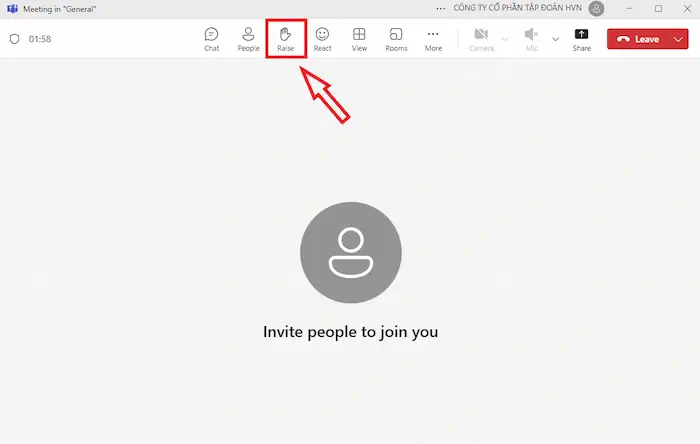The height and width of the screenshot is (444, 700).
Task: Expand the Mic options dropdown arrow
Action: 554,39
